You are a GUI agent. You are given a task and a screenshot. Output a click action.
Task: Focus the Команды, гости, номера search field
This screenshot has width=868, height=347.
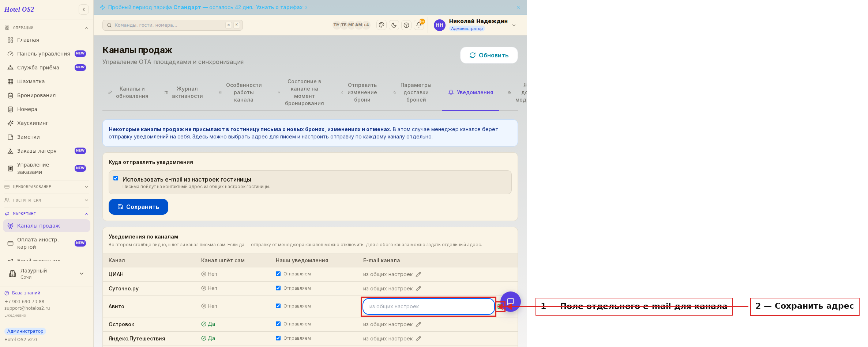172,25
